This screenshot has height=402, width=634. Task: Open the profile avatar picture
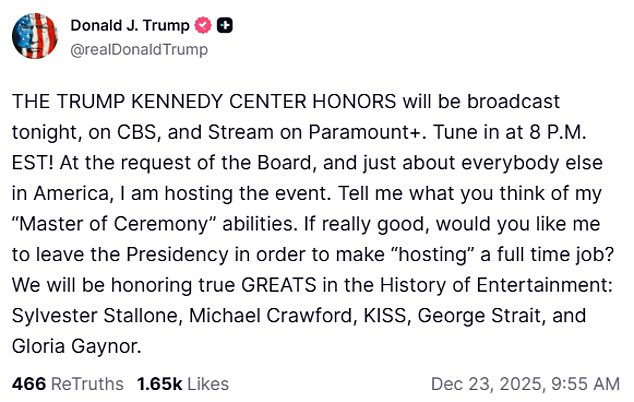[35, 36]
